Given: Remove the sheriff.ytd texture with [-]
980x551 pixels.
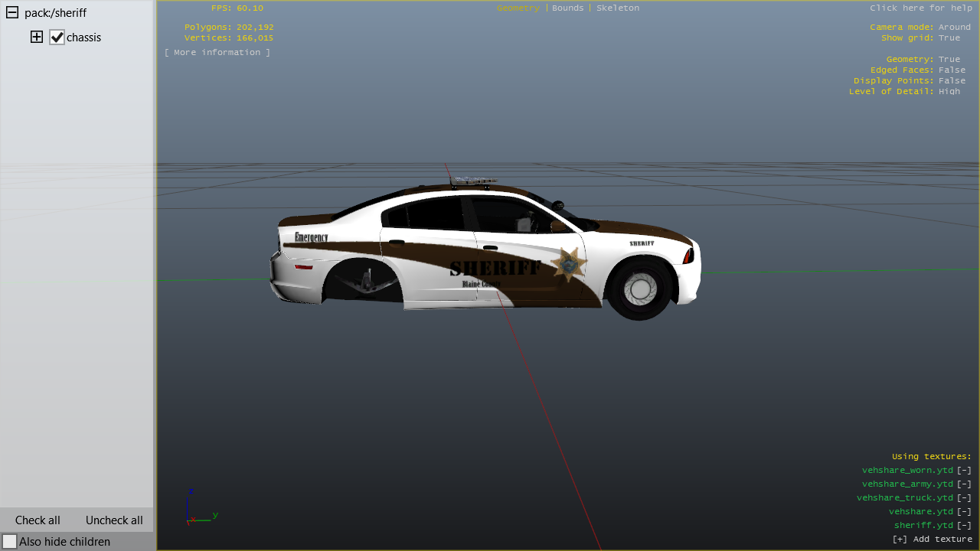Looking at the screenshot, I should point(964,525).
